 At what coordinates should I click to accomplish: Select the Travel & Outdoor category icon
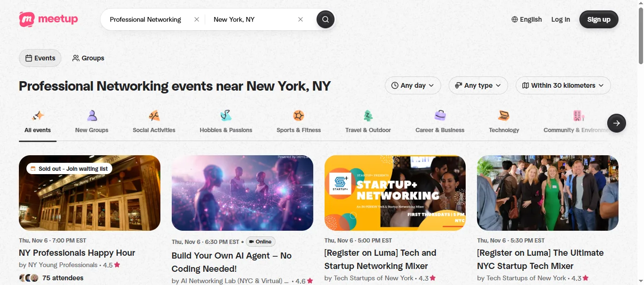tap(368, 116)
